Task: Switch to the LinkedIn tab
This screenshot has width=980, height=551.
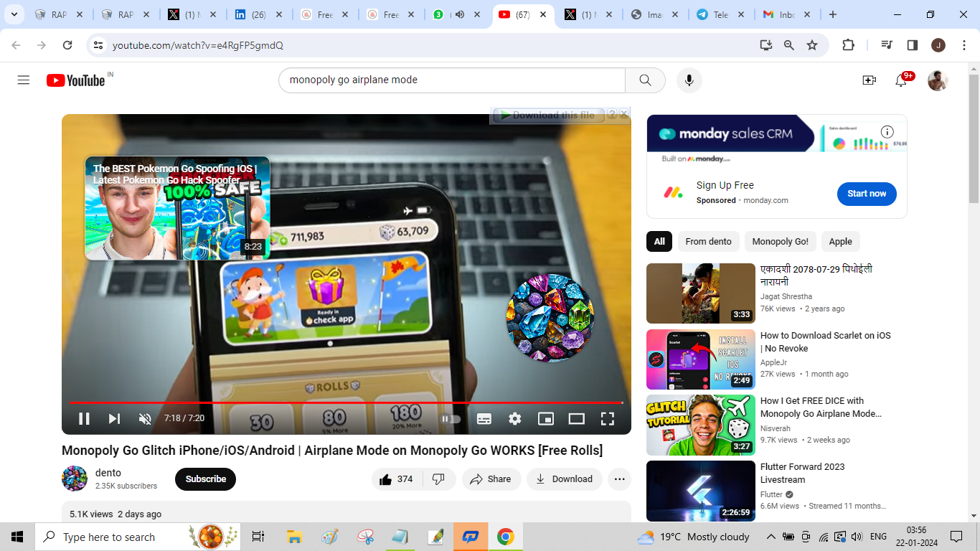Action: point(257,14)
